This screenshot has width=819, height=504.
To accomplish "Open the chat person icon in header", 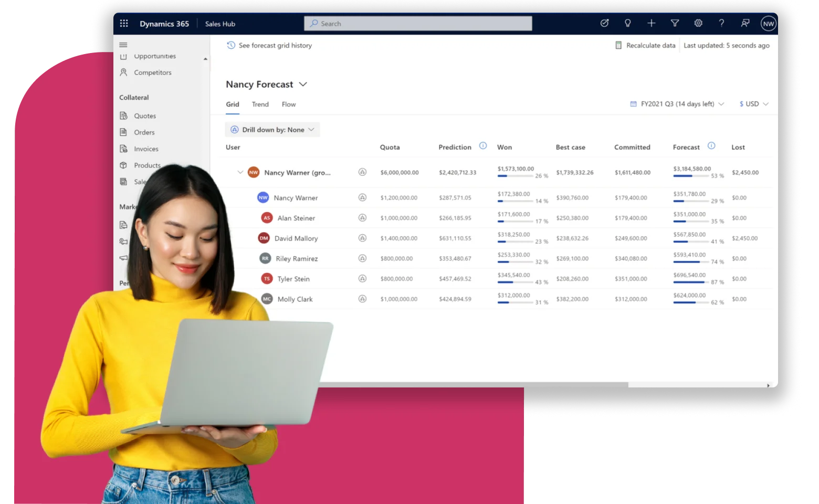I will (x=745, y=23).
